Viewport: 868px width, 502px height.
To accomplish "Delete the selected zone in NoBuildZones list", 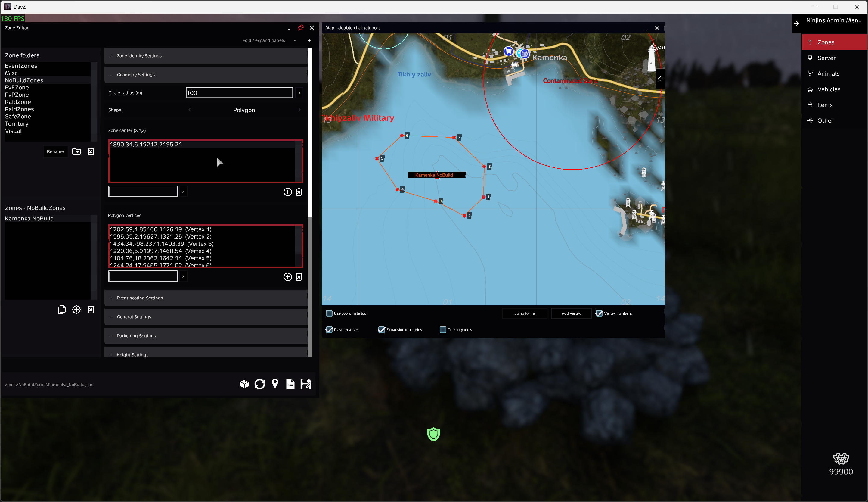I will pyautogui.click(x=91, y=310).
